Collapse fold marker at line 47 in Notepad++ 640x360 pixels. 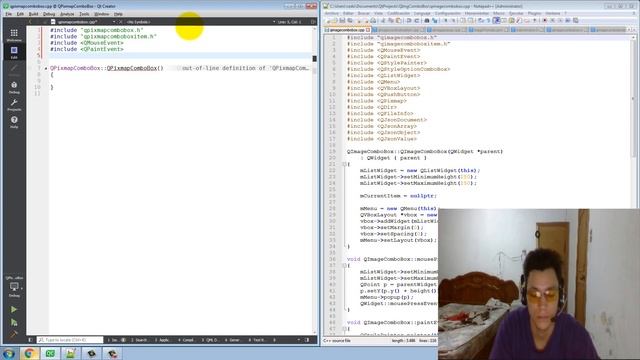[x=344, y=329]
